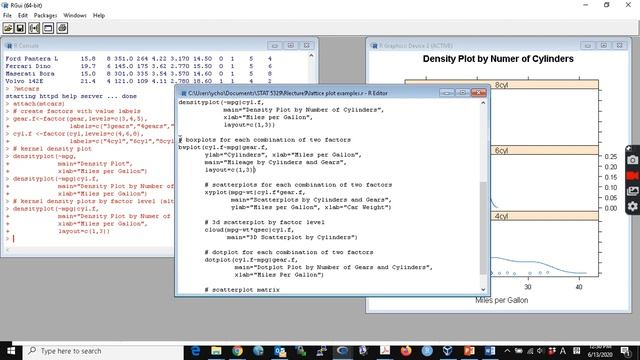Open Word from the taskbar

pyautogui.click(x=490, y=351)
